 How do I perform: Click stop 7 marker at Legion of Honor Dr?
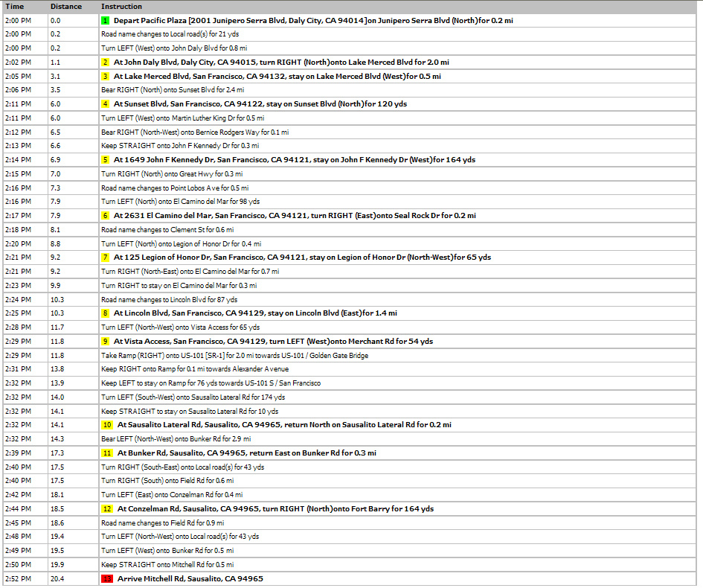point(106,258)
